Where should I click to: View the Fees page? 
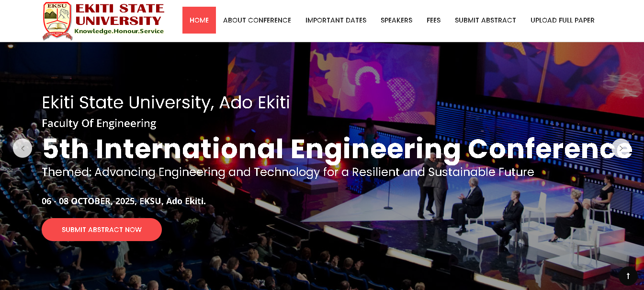click(x=433, y=20)
